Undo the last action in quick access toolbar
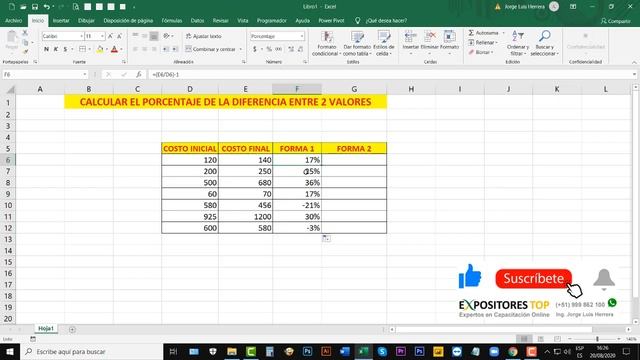The image size is (640, 360). [47, 7]
